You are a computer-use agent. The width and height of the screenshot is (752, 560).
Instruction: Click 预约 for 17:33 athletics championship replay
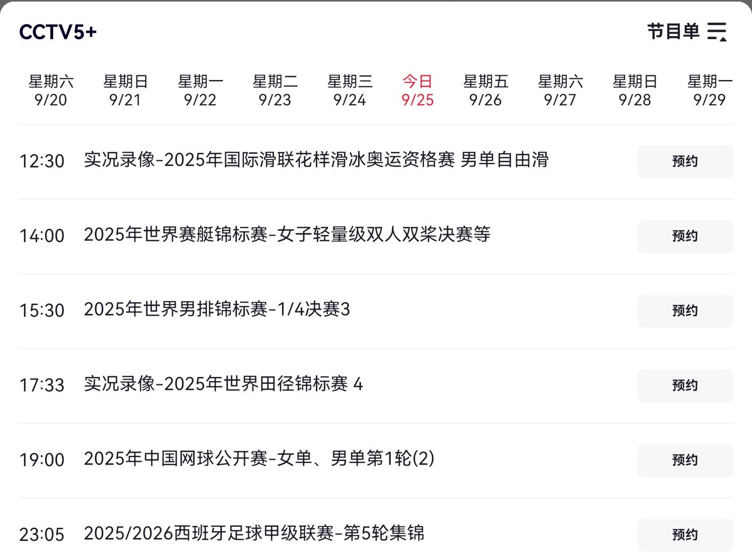[x=685, y=385]
